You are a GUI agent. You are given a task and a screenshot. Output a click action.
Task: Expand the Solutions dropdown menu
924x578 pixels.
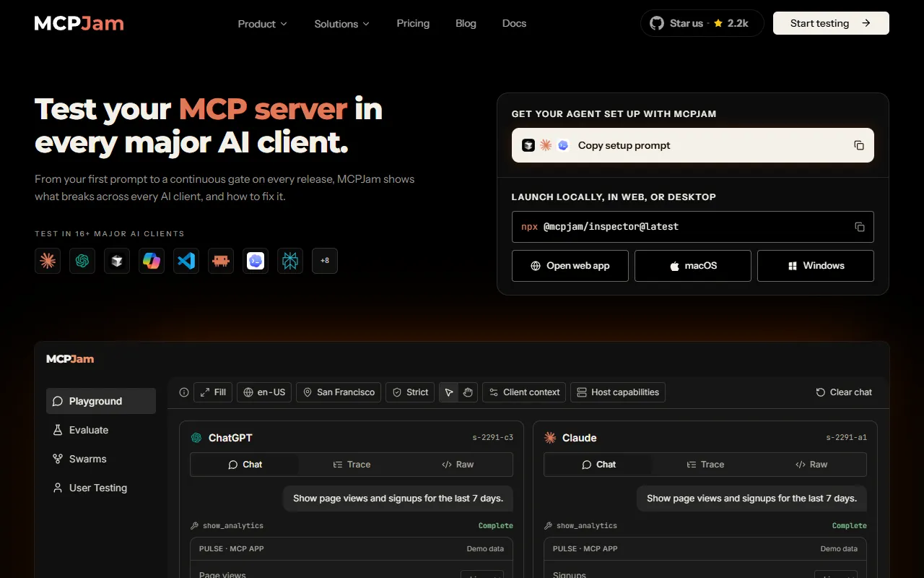point(342,24)
